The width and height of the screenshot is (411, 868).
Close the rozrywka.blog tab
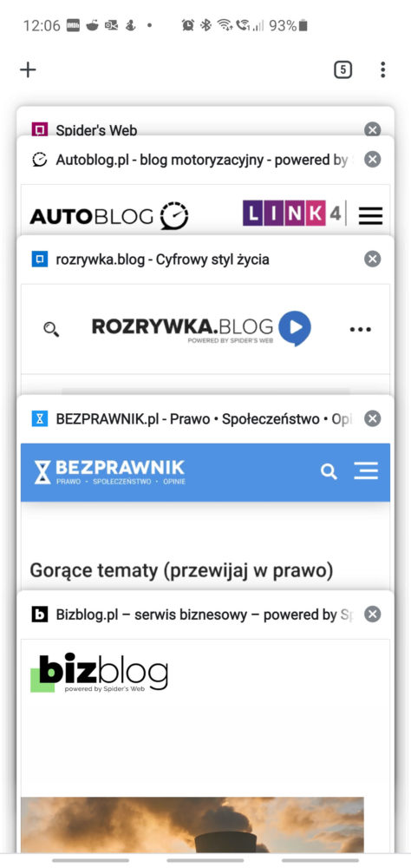372,259
